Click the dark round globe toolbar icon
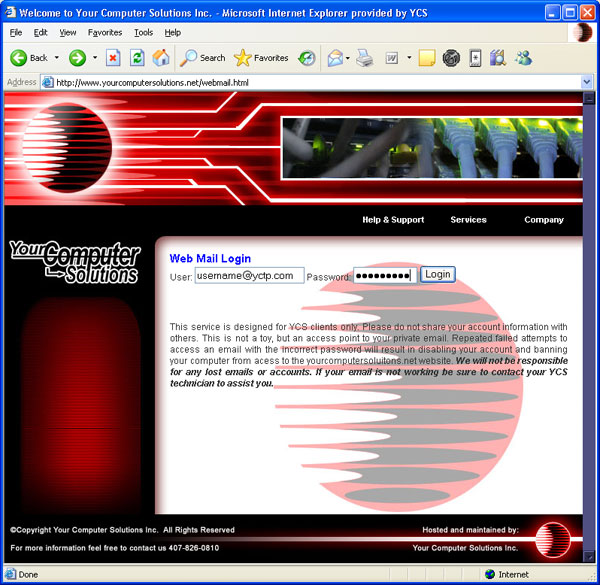This screenshot has width=600, height=585. click(x=451, y=58)
